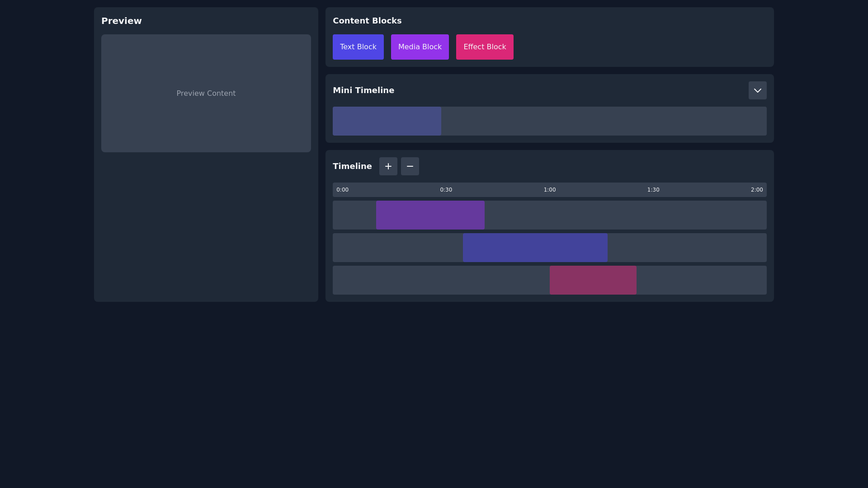868x488 pixels.
Task: Click the highlighted viewport region in Mini Timeline
Action: point(387,121)
